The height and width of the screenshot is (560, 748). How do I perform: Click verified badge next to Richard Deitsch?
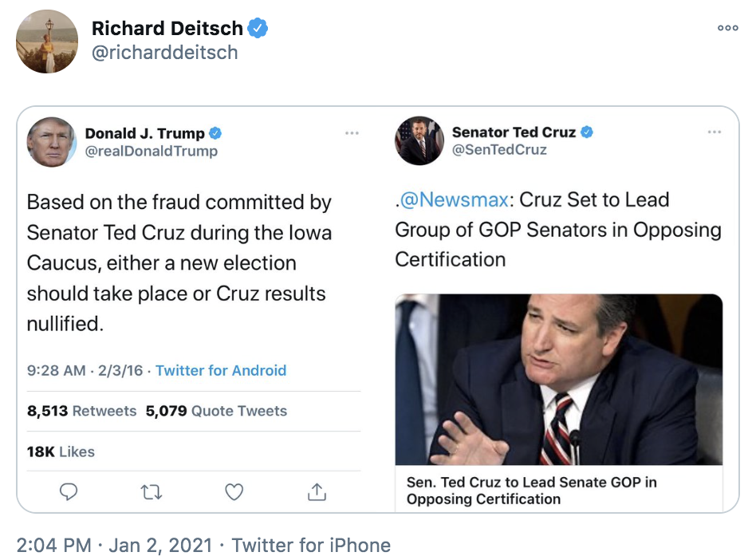click(258, 29)
